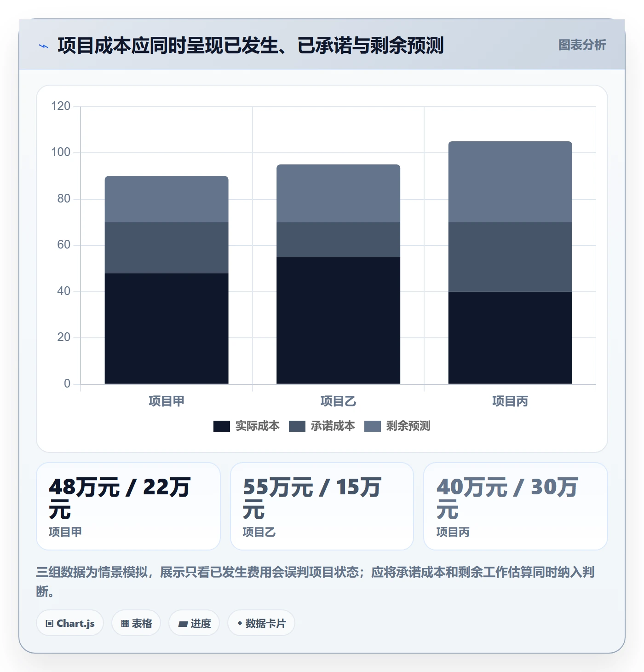Image resolution: width=644 pixels, height=672 pixels.
Task: Select the 表格 tag chip
Action: pos(136,623)
